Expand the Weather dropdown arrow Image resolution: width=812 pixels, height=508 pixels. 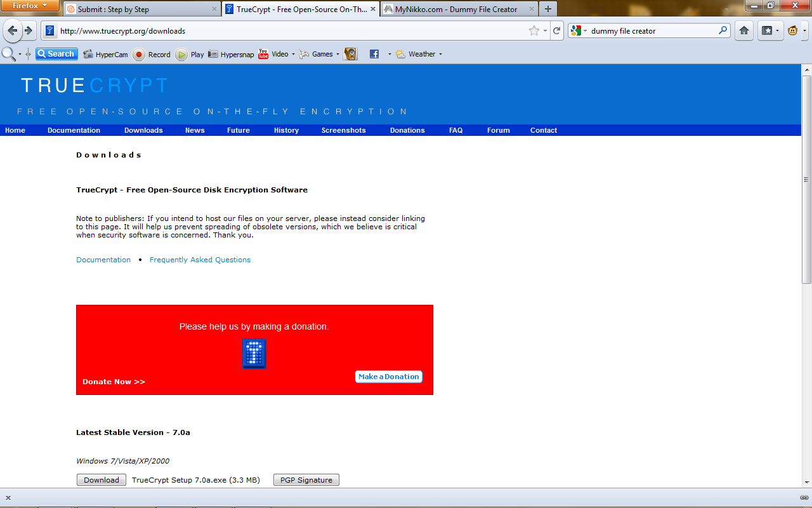click(x=440, y=55)
